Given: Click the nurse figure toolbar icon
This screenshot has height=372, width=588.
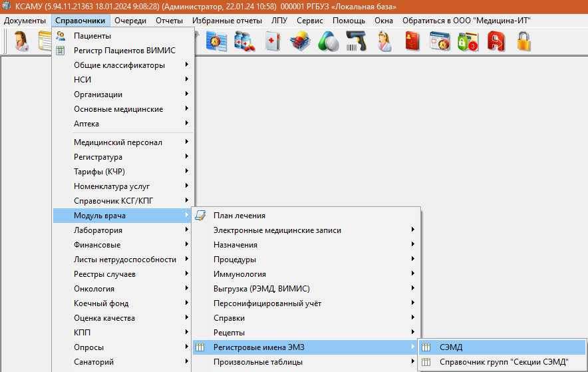Looking at the screenshot, I should pos(384,43).
